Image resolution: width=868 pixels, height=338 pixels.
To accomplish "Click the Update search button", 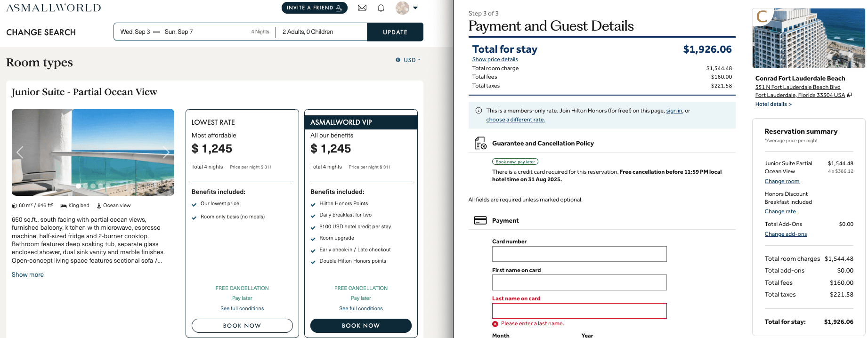I will [x=395, y=32].
